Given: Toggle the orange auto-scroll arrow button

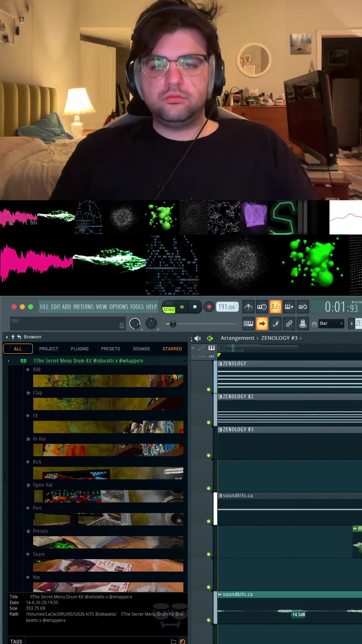Looking at the screenshot, I should point(262,324).
